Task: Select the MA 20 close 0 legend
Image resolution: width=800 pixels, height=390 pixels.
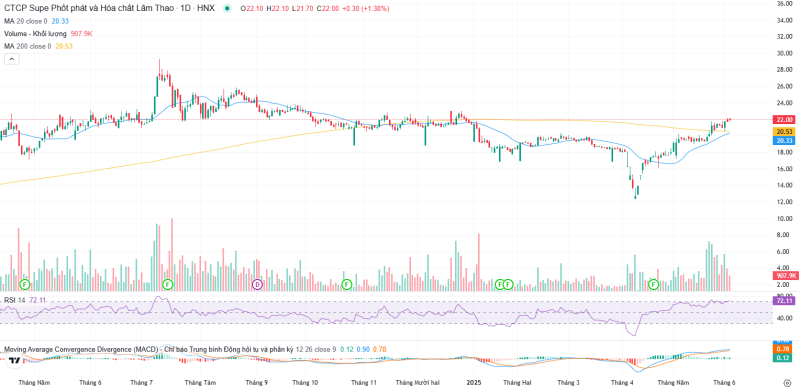Action: pyautogui.click(x=26, y=21)
